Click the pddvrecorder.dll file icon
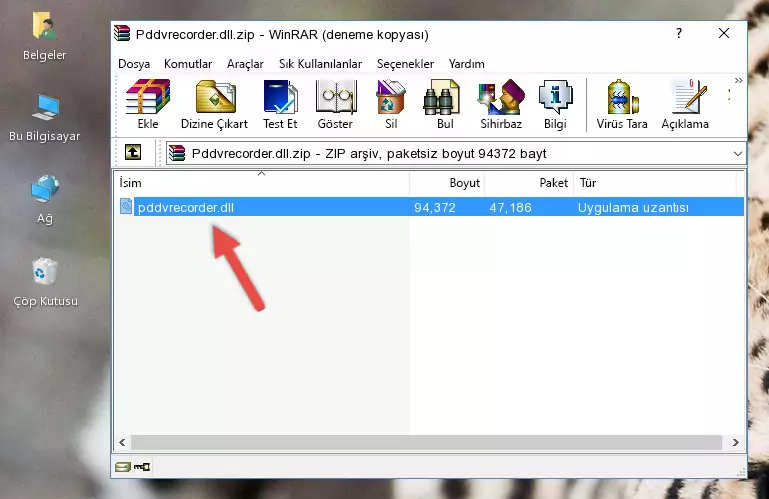The height and width of the screenshot is (499, 769). [x=126, y=207]
